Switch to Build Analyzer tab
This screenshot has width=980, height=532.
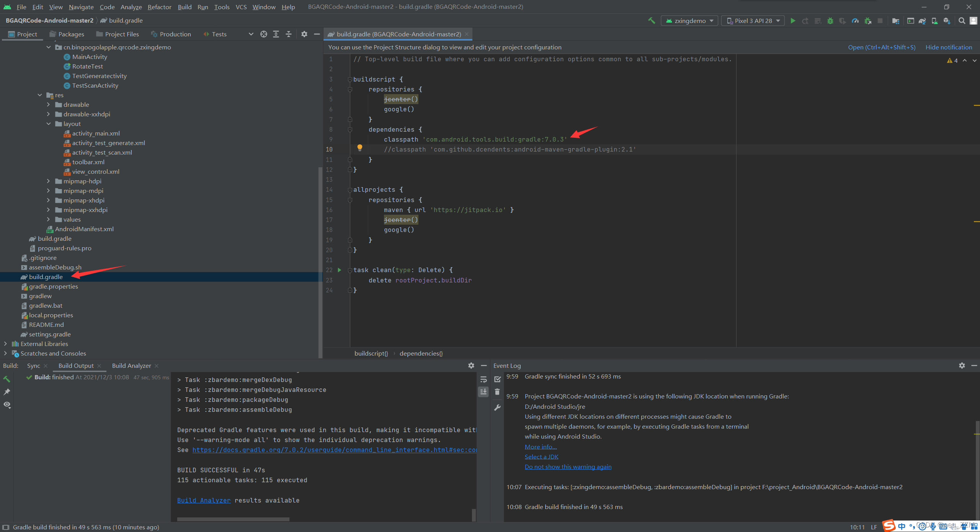tap(131, 366)
